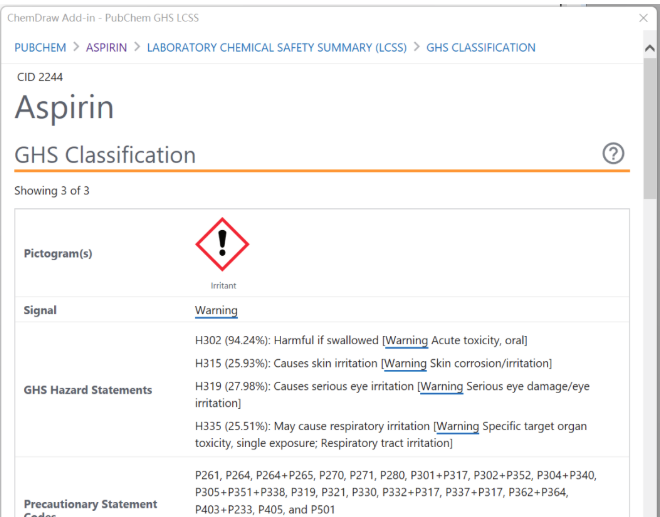Click the 'P305+P351+P338' precautionary code
The height and width of the screenshot is (517, 660).
click(x=240, y=492)
